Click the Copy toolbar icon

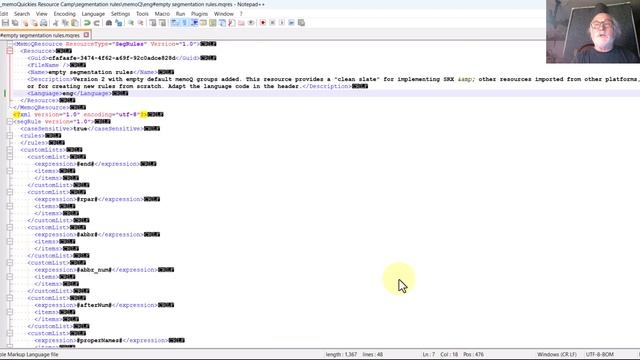coord(65,23)
